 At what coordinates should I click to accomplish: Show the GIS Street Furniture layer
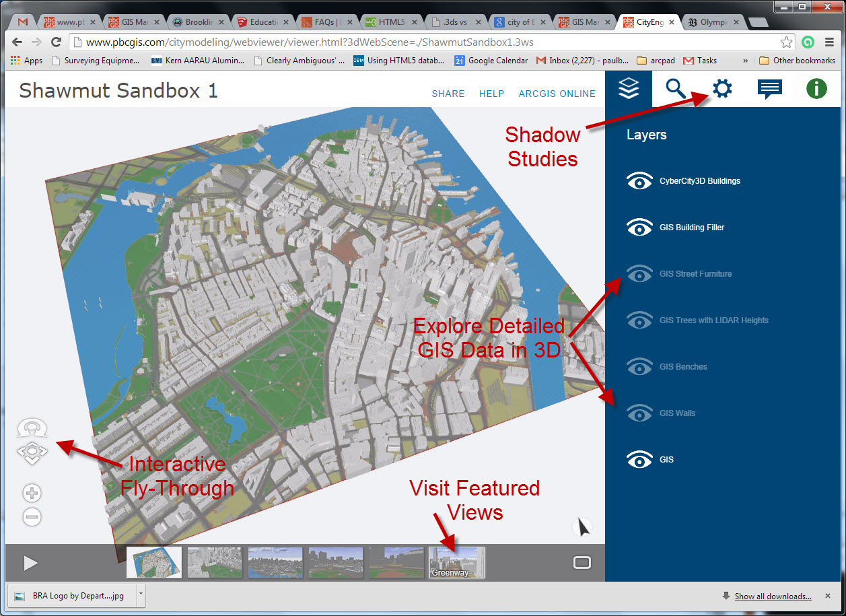(639, 274)
